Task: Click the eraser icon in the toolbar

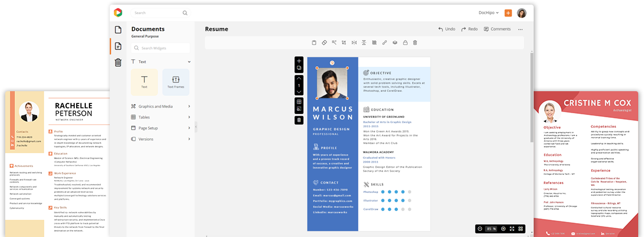Action: tap(324, 42)
